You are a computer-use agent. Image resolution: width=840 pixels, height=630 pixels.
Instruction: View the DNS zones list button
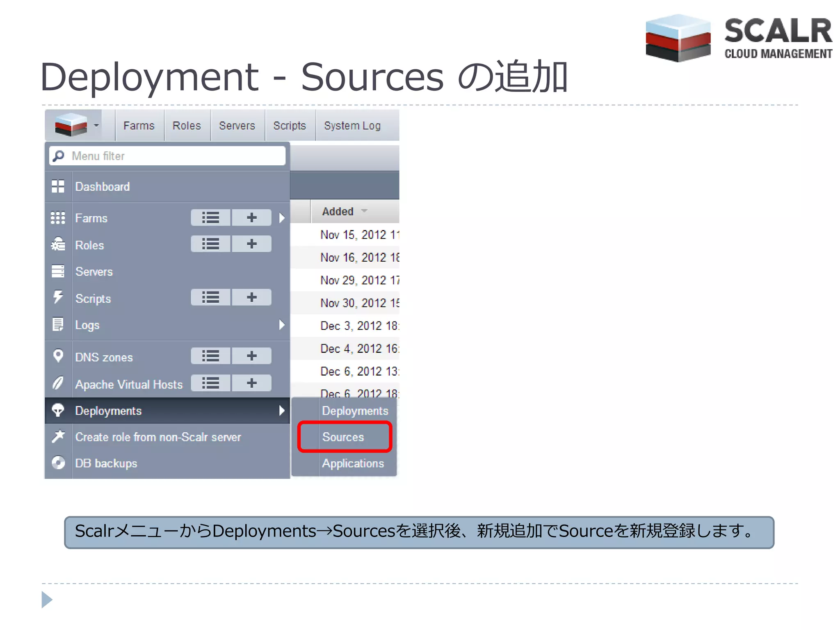[x=210, y=356]
